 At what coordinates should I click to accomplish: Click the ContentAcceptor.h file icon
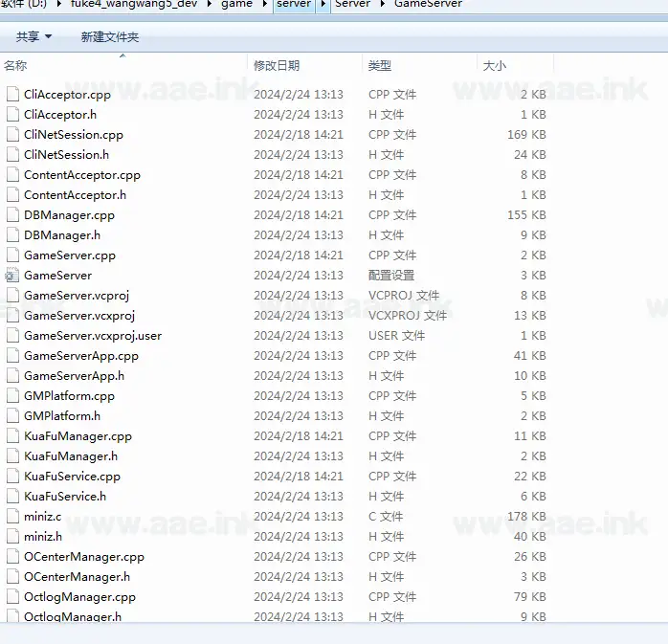point(12,194)
